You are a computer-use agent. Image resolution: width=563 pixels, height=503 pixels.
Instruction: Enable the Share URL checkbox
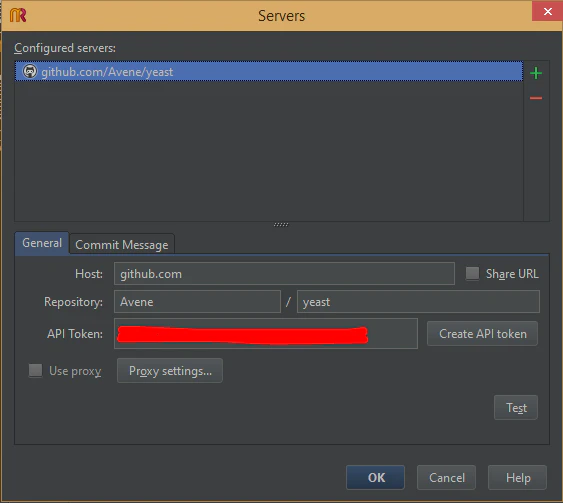click(x=472, y=274)
